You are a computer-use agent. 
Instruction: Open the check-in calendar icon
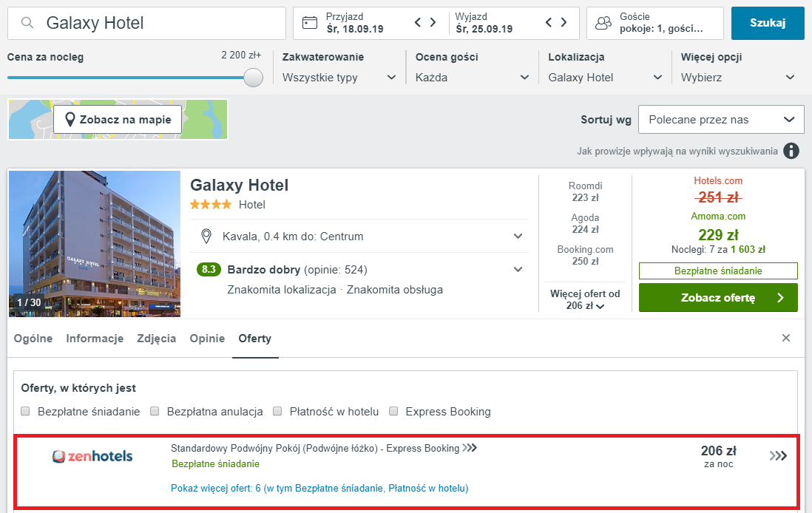311,23
